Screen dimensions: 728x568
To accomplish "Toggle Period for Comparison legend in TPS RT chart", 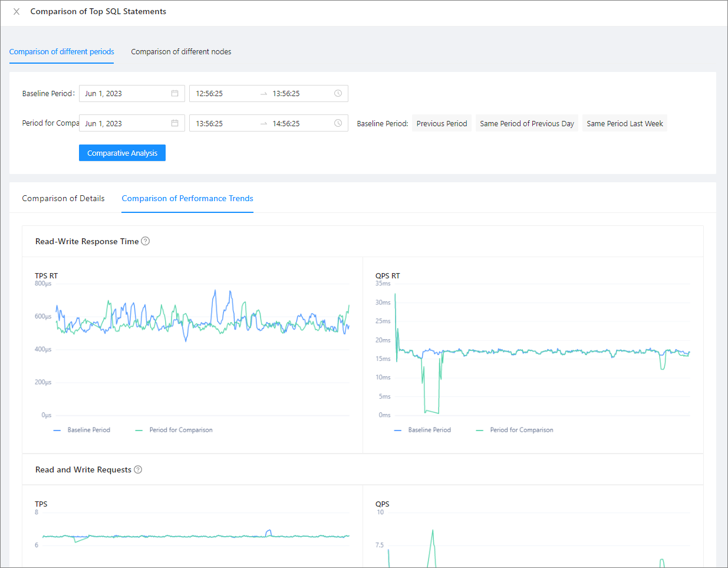I will (x=174, y=430).
